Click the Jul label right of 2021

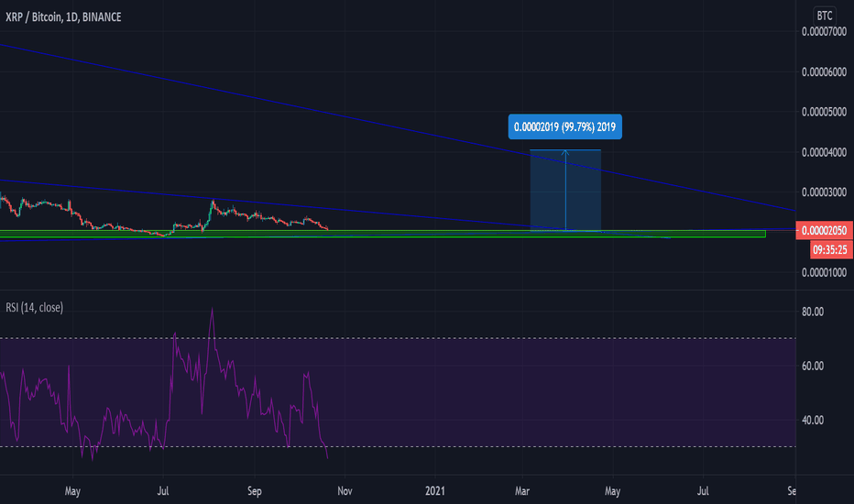point(703,491)
